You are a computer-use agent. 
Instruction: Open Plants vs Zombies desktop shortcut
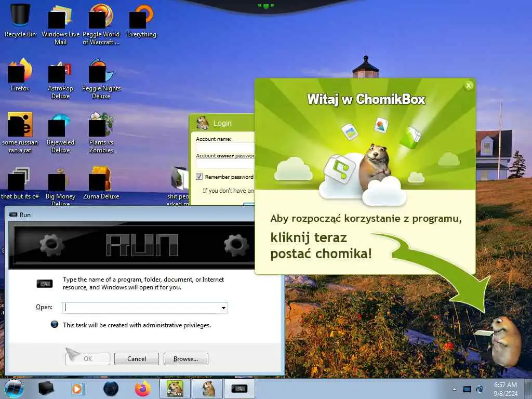point(101,131)
